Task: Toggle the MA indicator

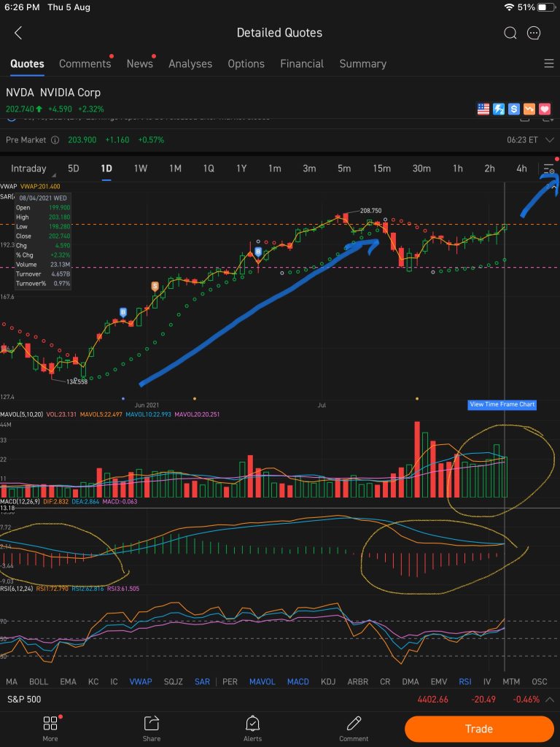Action: click(x=12, y=682)
